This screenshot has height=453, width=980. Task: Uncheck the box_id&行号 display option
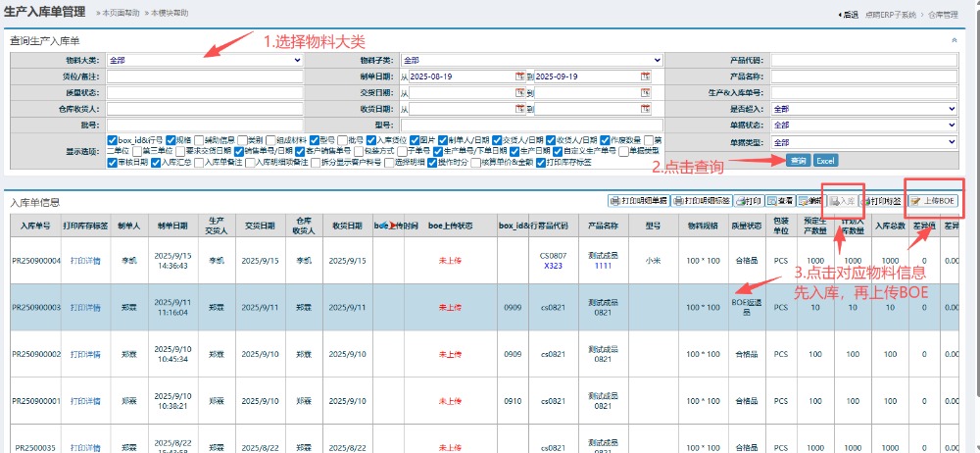tap(113, 139)
